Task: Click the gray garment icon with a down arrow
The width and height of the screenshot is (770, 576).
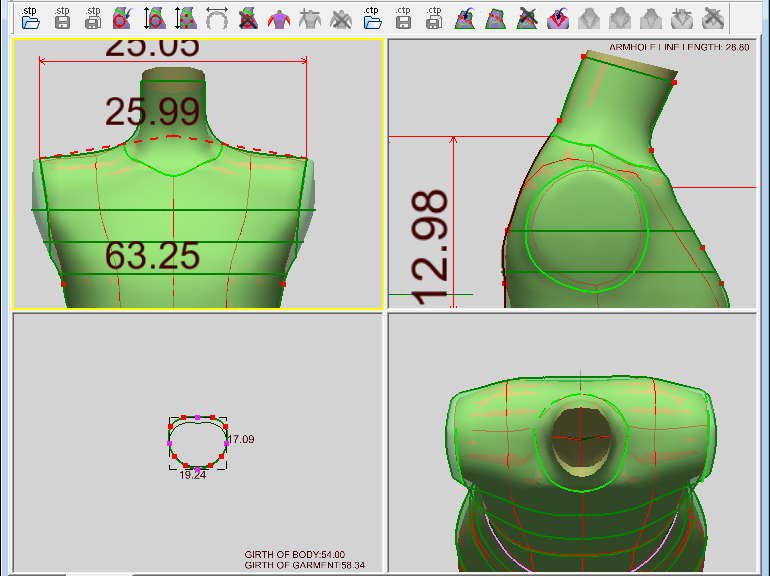Action: [x=682, y=18]
